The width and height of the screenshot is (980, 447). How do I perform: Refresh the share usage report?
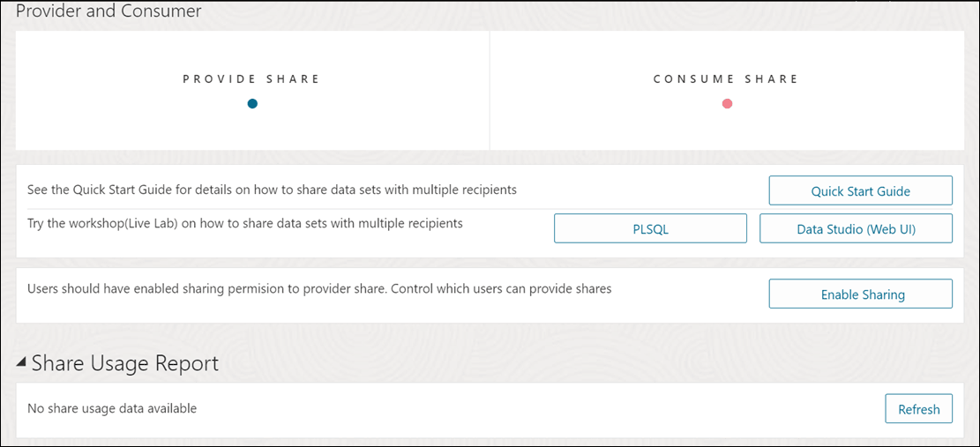pyautogui.click(x=918, y=409)
